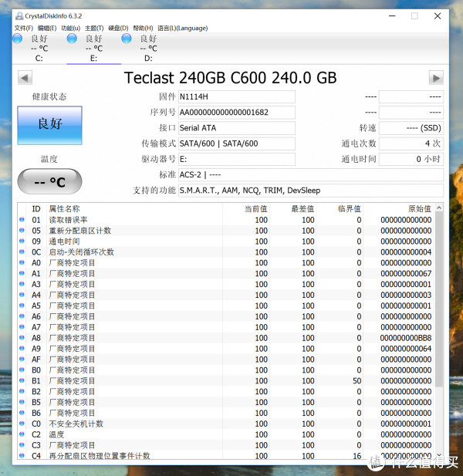Open the 功能(u) menu
This screenshot has width=463, height=476.
pos(70,28)
